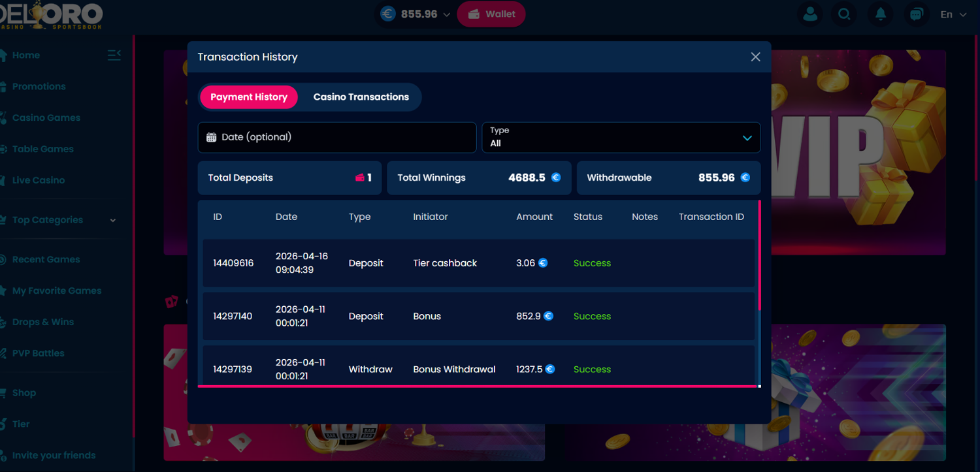Click the VIP gift boxes banner

(858, 152)
